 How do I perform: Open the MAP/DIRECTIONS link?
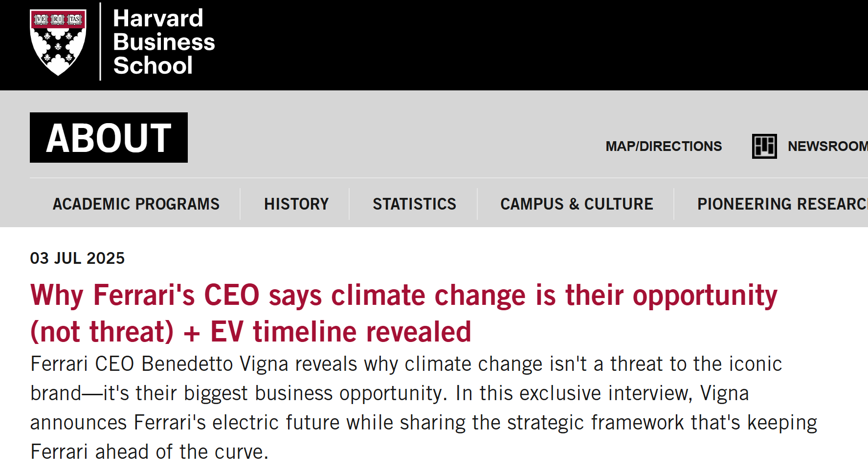[663, 146]
